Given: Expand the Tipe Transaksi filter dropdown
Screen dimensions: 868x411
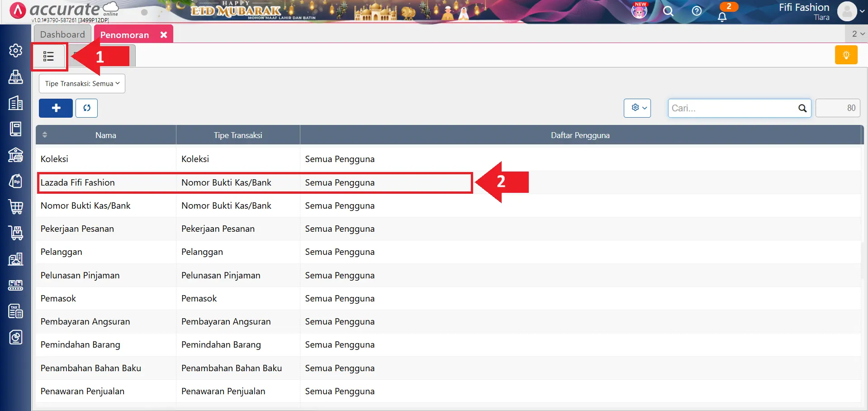Looking at the screenshot, I should pyautogui.click(x=82, y=84).
